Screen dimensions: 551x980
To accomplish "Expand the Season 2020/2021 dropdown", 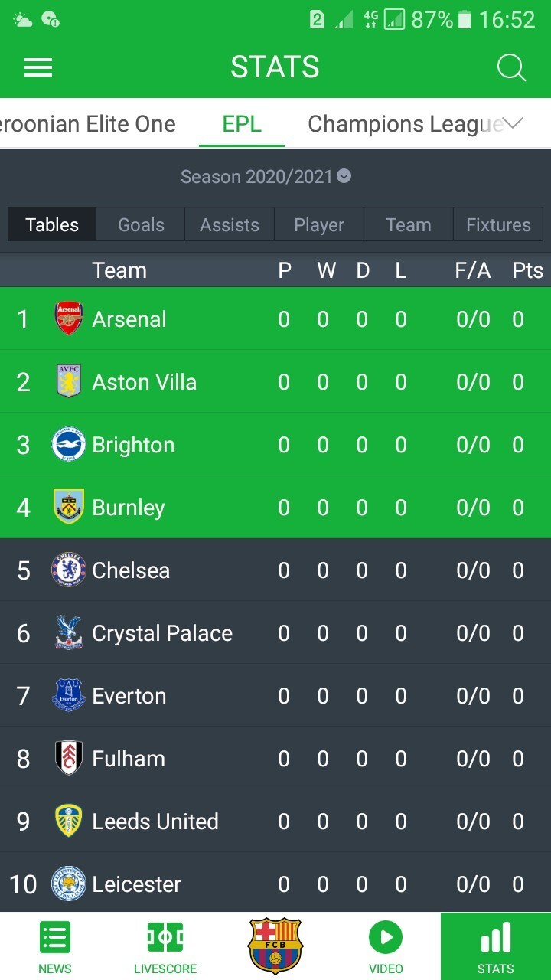I will tap(344, 177).
